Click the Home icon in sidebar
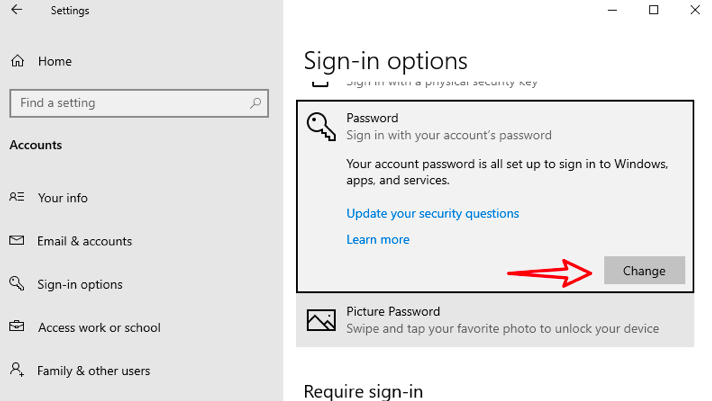The image size is (712, 401). 17,61
